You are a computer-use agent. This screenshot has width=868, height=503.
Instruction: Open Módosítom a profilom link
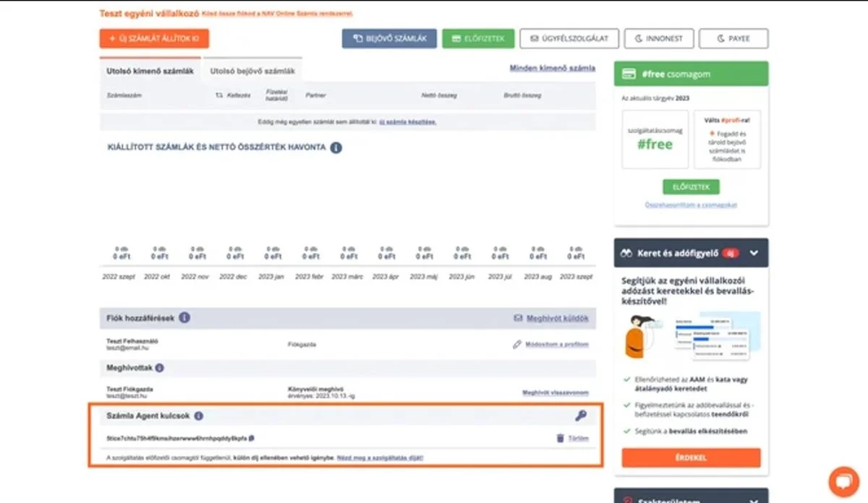[x=556, y=345]
